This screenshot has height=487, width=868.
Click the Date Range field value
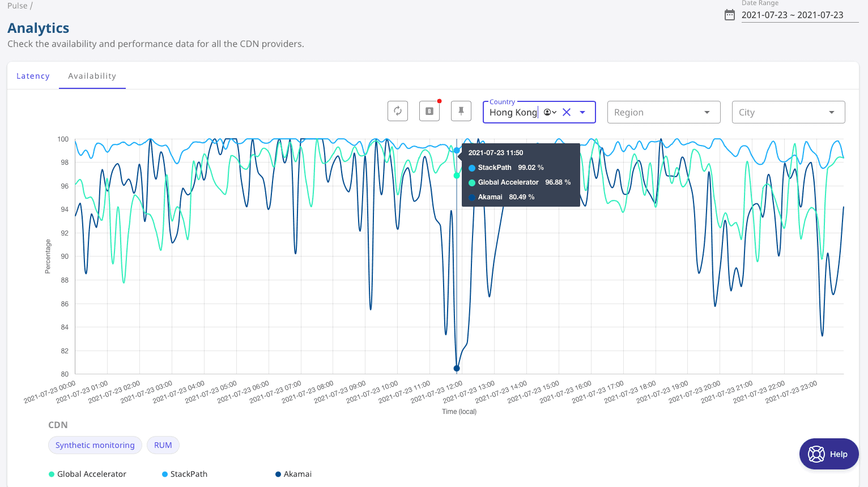coord(792,15)
